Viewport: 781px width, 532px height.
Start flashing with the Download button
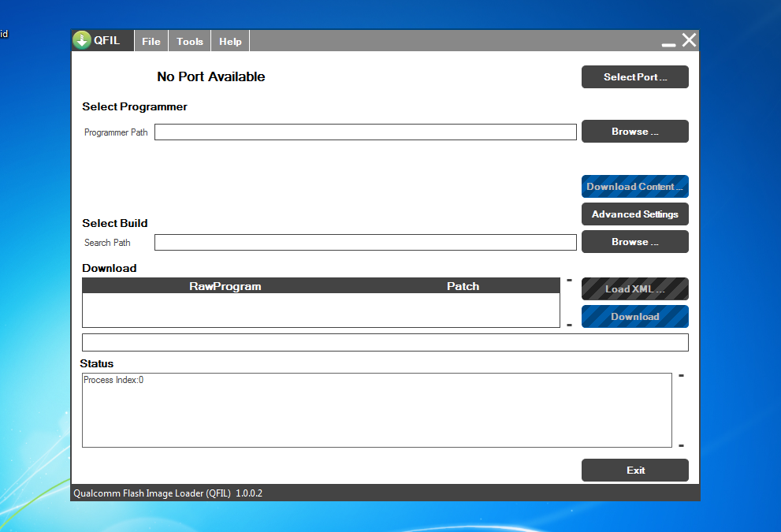point(635,317)
